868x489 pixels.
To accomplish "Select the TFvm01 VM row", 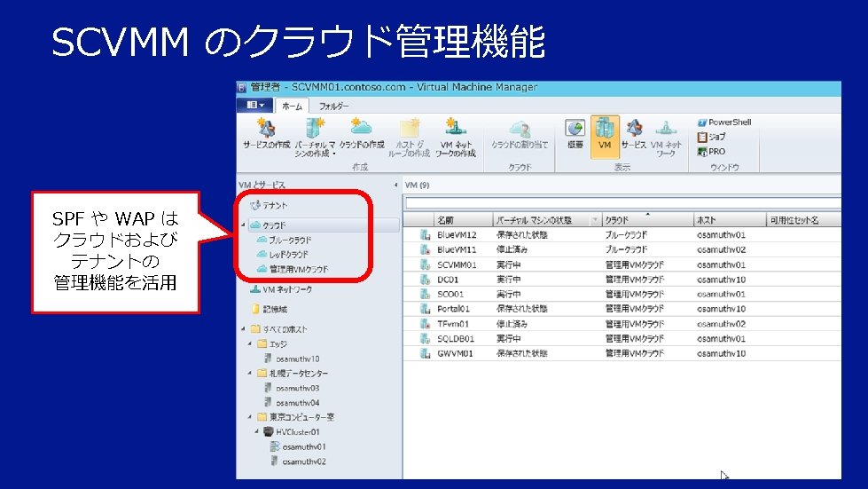I will tap(622, 324).
